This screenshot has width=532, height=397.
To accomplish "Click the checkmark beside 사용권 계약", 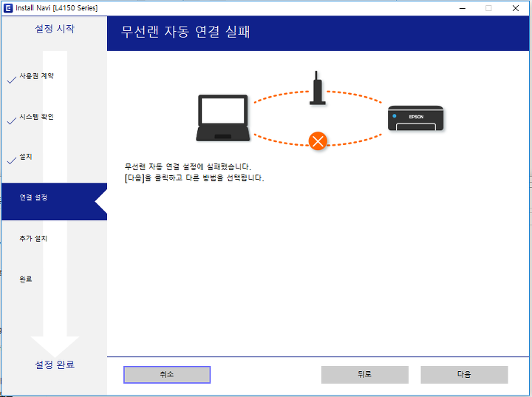I will (12, 80).
